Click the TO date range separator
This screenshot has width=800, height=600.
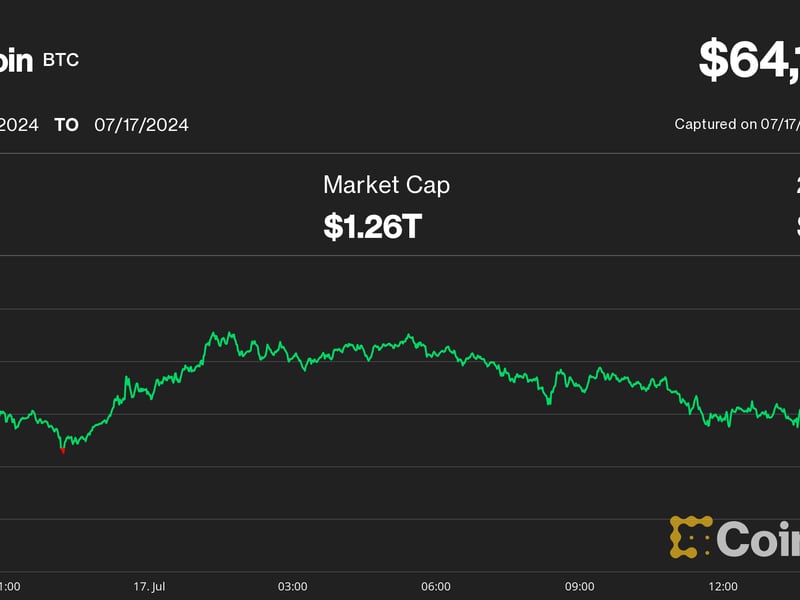click(x=67, y=125)
